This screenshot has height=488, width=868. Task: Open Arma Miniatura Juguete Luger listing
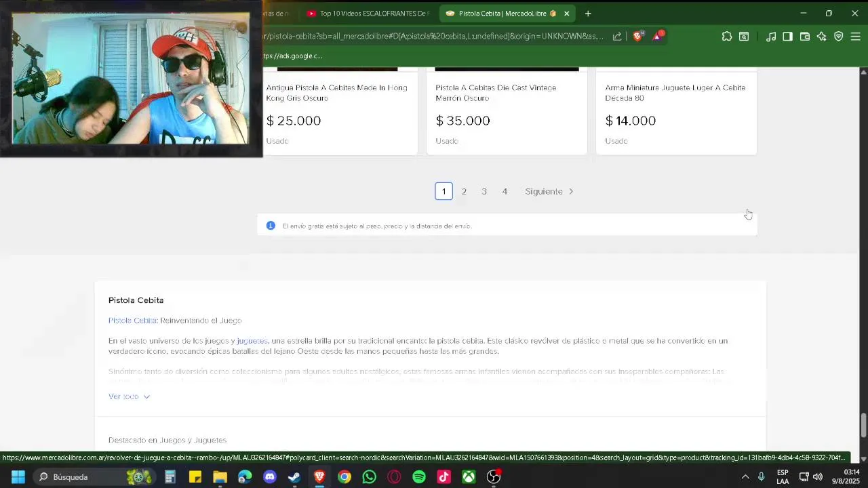point(675,93)
